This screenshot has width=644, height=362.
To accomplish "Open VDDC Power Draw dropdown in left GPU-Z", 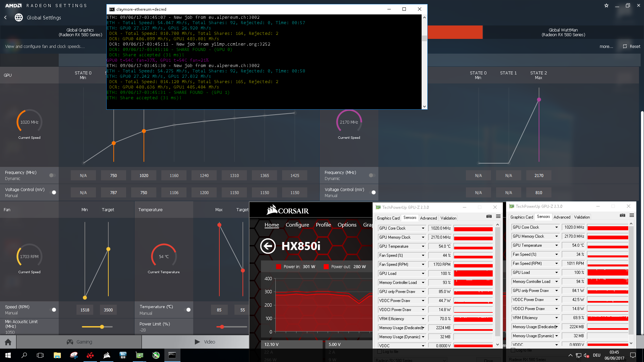I will point(423,301).
